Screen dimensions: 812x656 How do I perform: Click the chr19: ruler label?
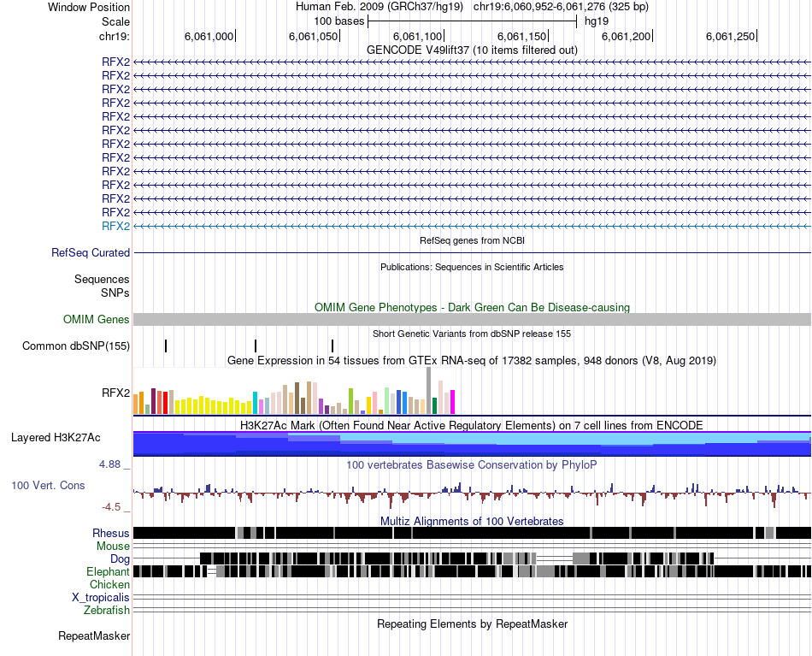[115, 36]
